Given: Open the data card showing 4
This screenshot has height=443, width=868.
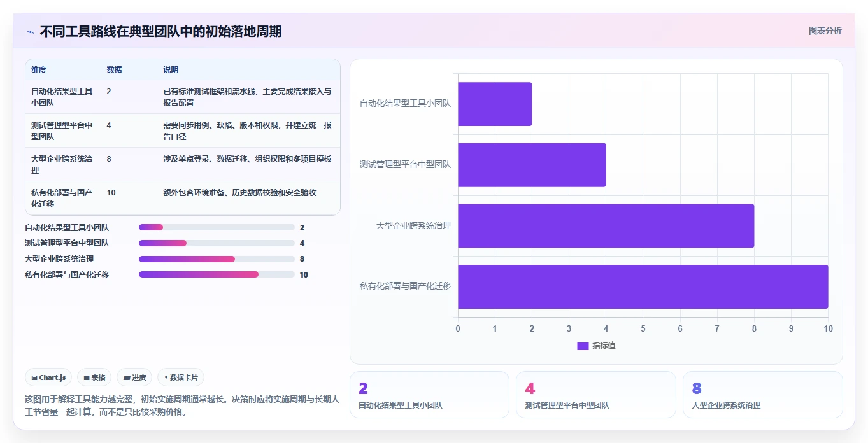Looking at the screenshot, I should (x=596, y=395).
